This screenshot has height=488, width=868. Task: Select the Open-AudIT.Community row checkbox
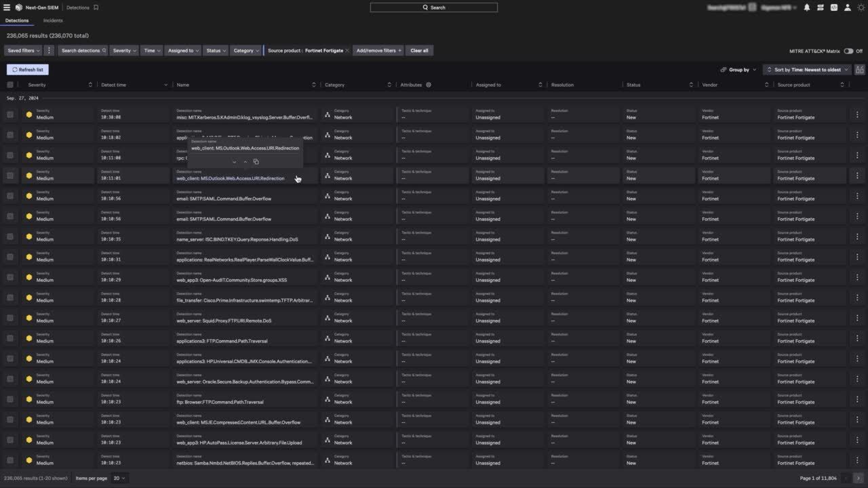(x=10, y=277)
